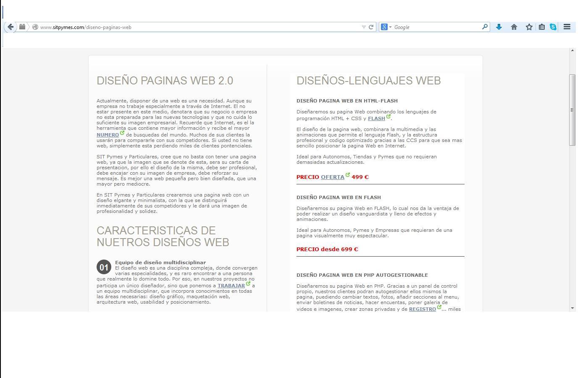Screen dimensions: 588x378
Task: Click the external-link icon beside TRABAJAR
Action: pos(248,283)
